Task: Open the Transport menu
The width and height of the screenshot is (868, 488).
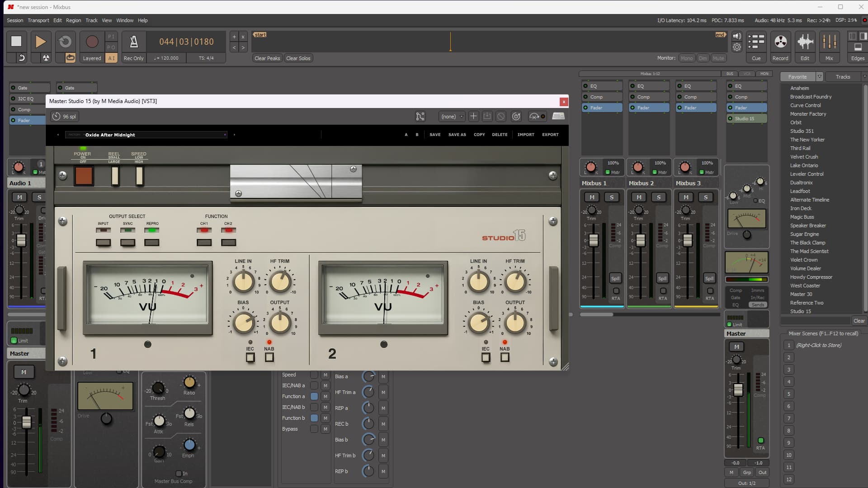Action: click(x=38, y=20)
